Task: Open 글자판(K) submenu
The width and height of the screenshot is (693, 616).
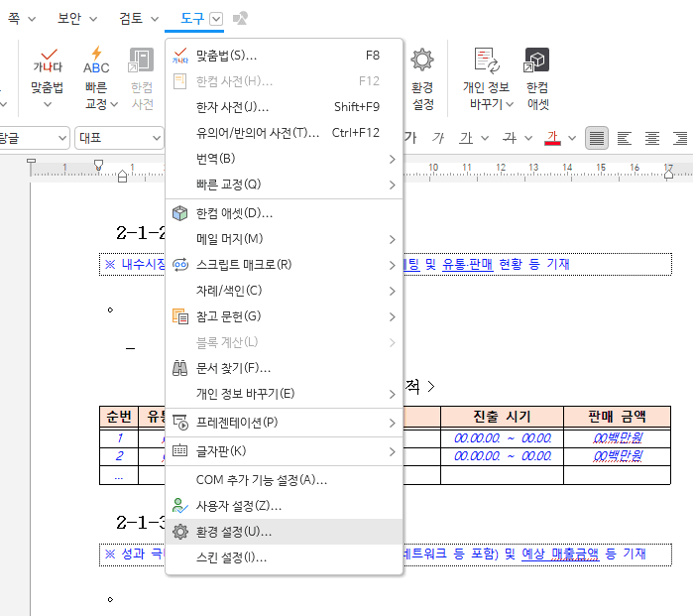Action: click(x=284, y=451)
